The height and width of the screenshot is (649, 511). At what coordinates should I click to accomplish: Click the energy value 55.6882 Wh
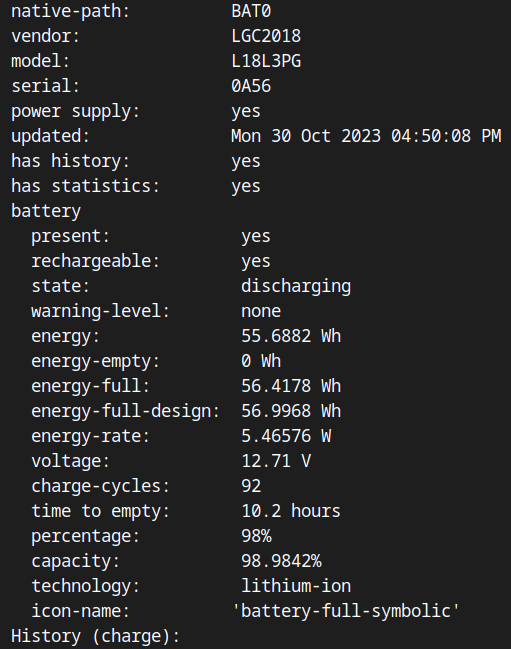point(291,336)
